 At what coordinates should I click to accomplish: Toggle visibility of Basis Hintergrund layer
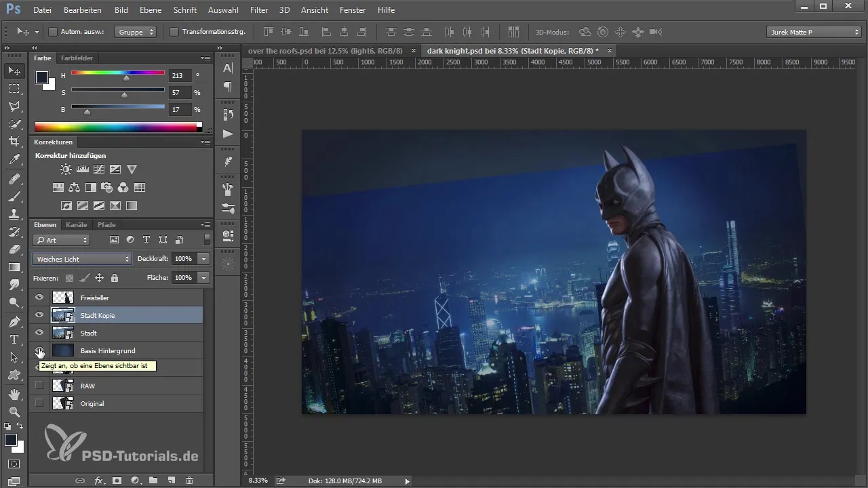click(39, 350)
